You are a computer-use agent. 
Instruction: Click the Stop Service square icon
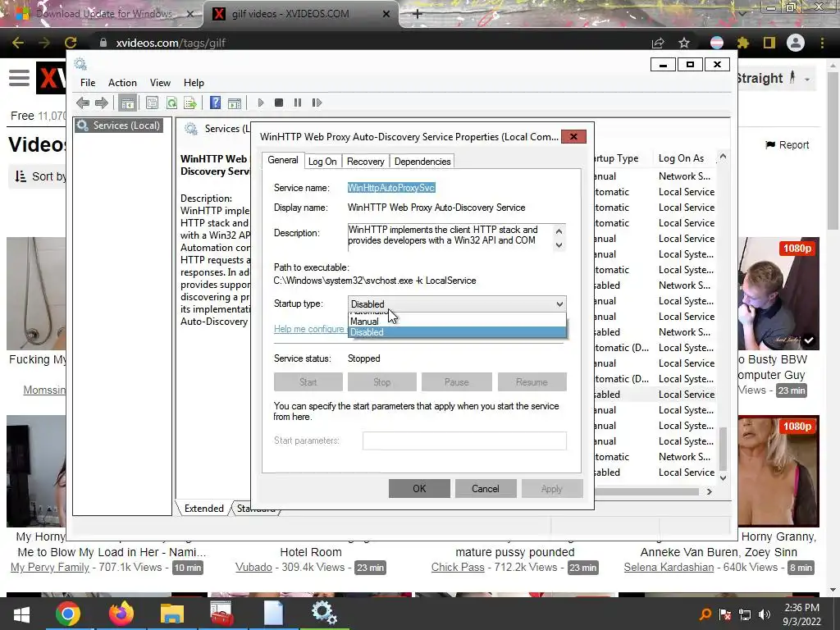tap(279, 103)
